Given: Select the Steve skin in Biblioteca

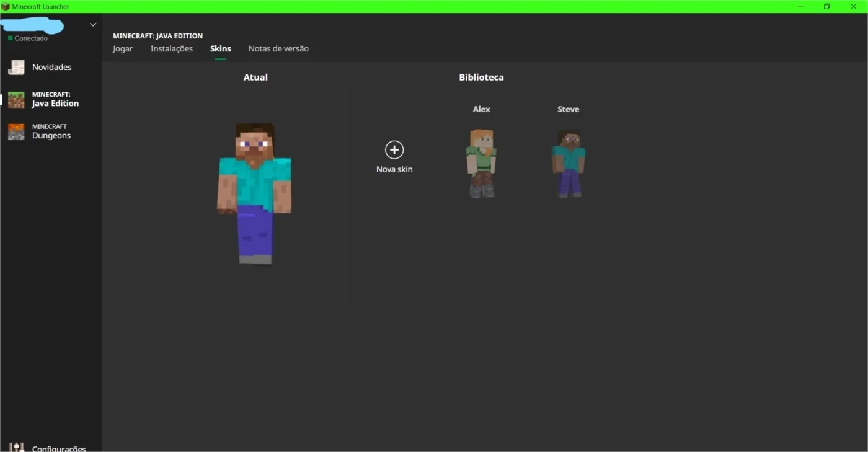Looking at the screenshot, I should 569,164.
